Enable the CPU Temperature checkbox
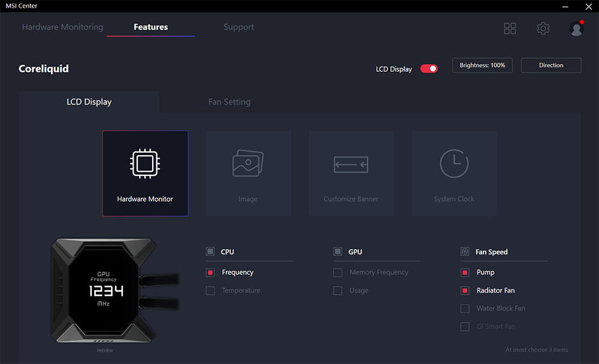Image resolution: width=599 pixels, height=364 pixels. click(x=210, y=291)
